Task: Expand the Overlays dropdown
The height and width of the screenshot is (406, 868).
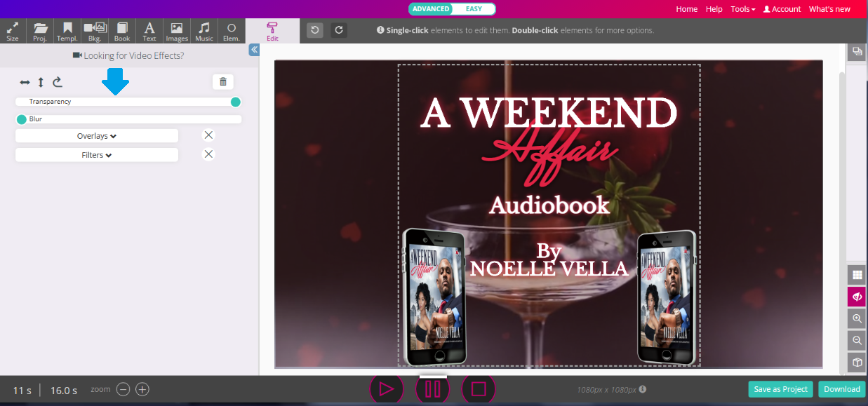Action: pyautogui.click(x=97, y=136)
